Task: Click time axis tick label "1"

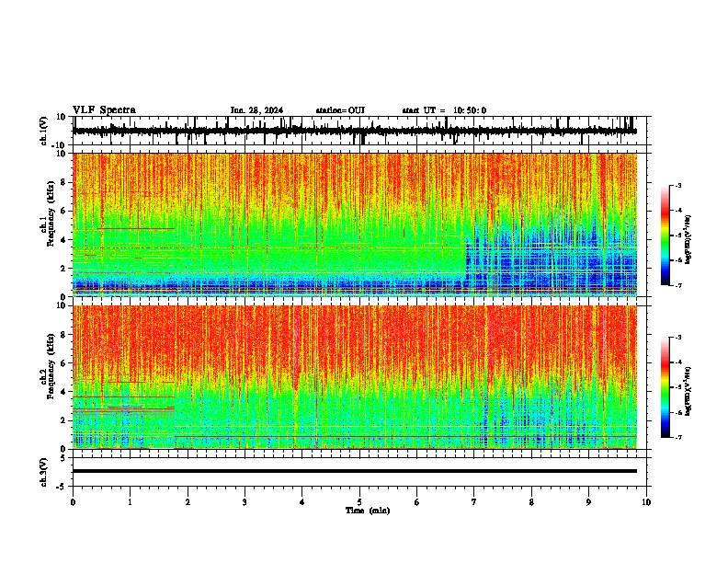Action: pos(130,502)
